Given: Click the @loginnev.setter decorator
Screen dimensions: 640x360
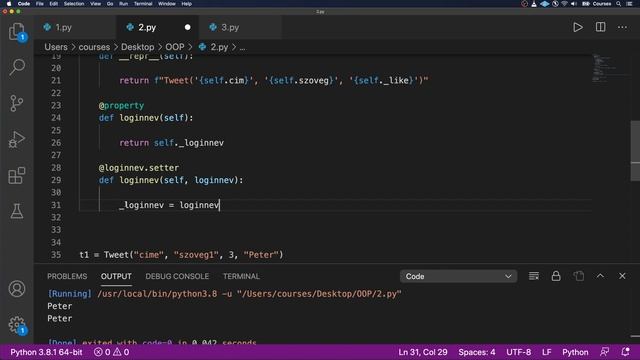Looking at the screenshot, I should point(139,168).
